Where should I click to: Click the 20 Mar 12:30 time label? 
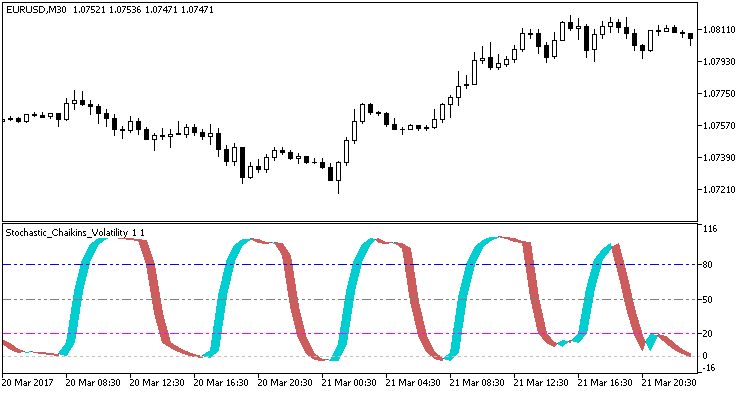tap(157, 383)
